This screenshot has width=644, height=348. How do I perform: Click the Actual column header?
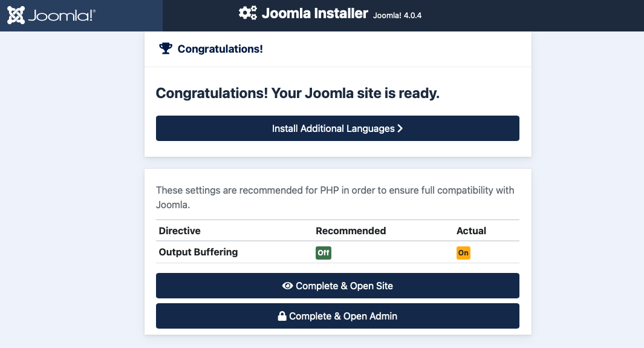click(x=471, y=231)
